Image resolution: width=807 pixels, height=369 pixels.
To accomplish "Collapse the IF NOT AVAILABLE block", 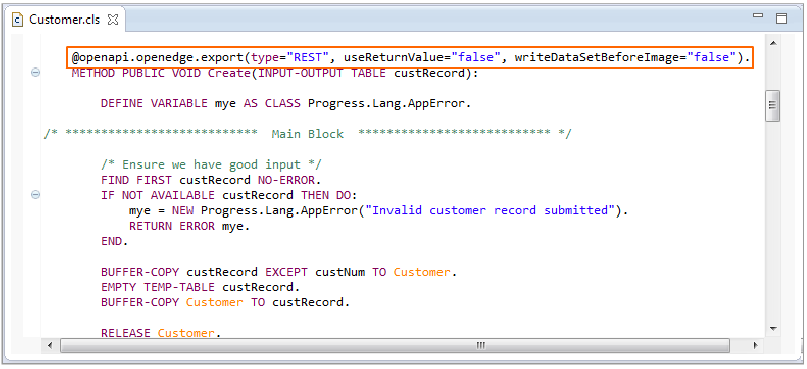I will tap(36, 195).
